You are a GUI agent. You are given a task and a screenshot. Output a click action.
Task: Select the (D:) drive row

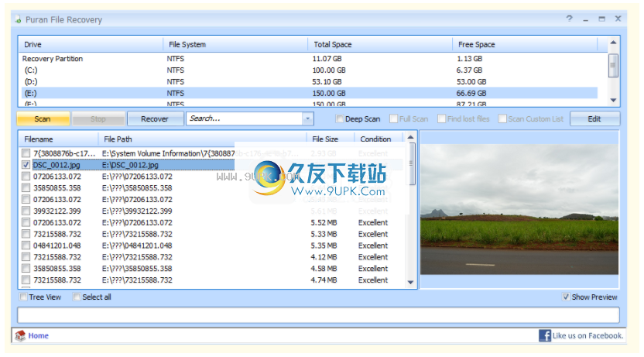pyautogui.click(x=308, y=82)
